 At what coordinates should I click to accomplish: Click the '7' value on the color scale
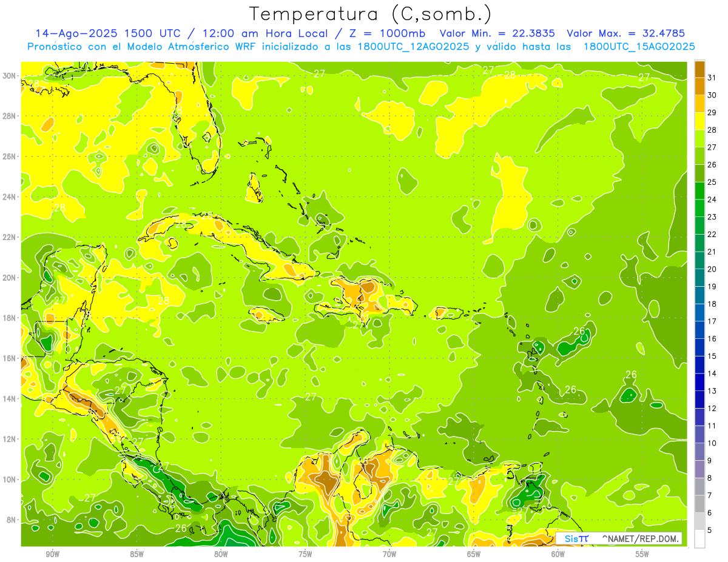click(x=710, y=496)
